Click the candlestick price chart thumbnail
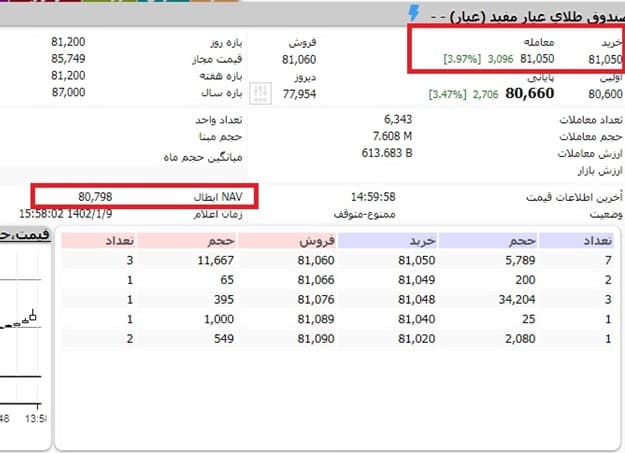Screen dimensions: 625x453 pyautogui.click(x=21, y=339)
